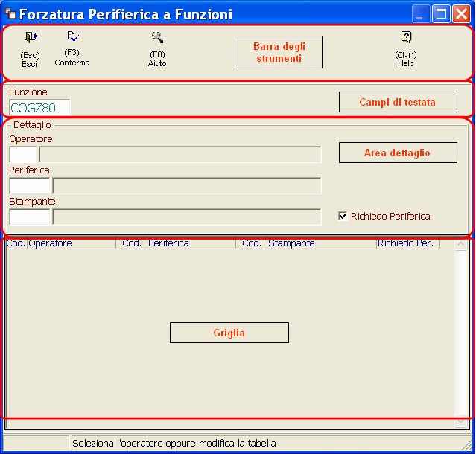Toggle the Richiedo Periferica checkbox
476x454 pixels.
coord(343,216)
